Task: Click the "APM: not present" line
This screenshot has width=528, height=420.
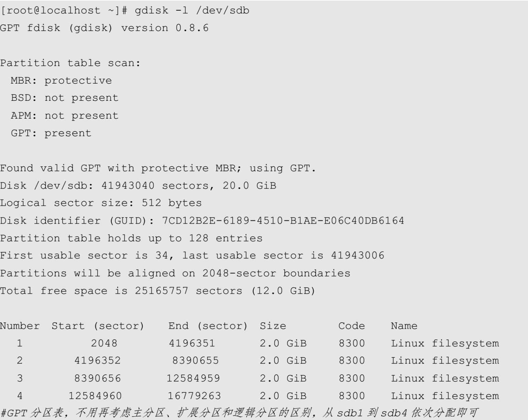Action: pyautogui.click(x=65, y=116)
